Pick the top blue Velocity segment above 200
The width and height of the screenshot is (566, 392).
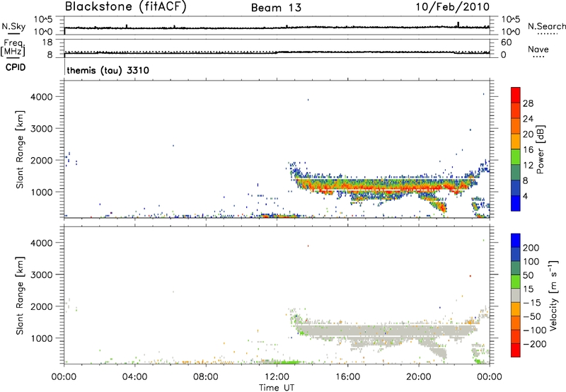[x=516, y=241]
